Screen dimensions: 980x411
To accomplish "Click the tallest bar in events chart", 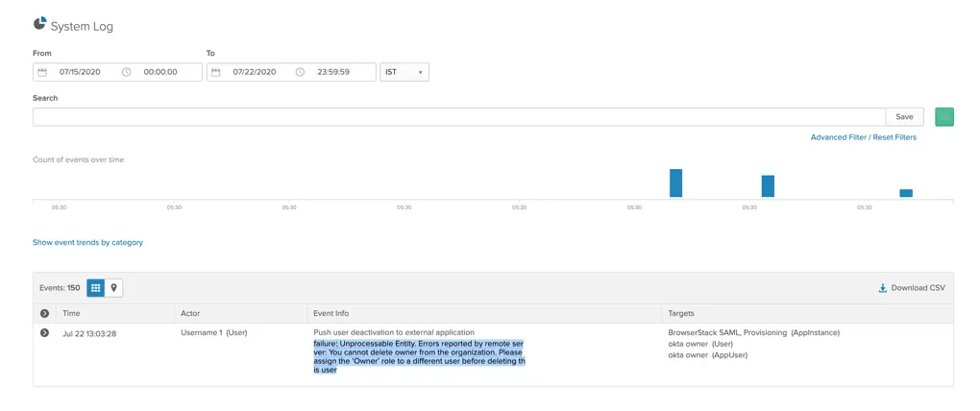I will pyautogui.click(x=675, y=183).
